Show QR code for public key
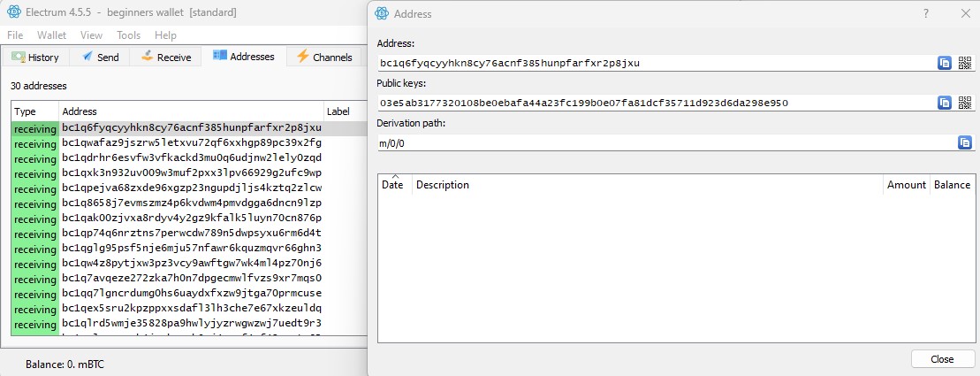The width and height of the screenshot is (980, 376). click(x=965, y=103)
